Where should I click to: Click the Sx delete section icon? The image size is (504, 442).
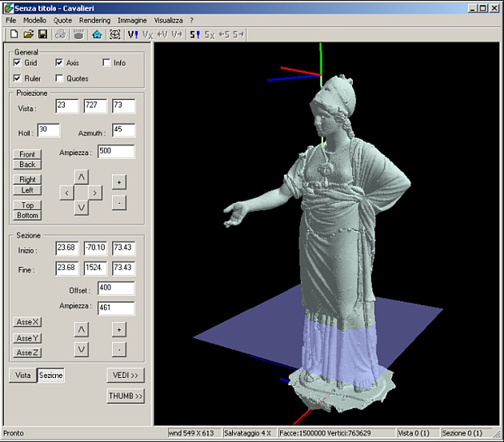pos(210,34)
